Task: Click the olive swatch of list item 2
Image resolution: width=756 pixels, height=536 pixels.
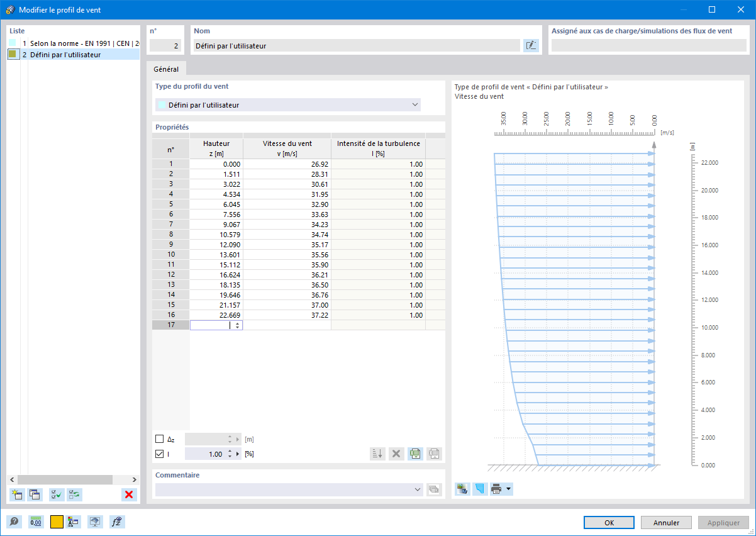Action: (x=12, y=55)
